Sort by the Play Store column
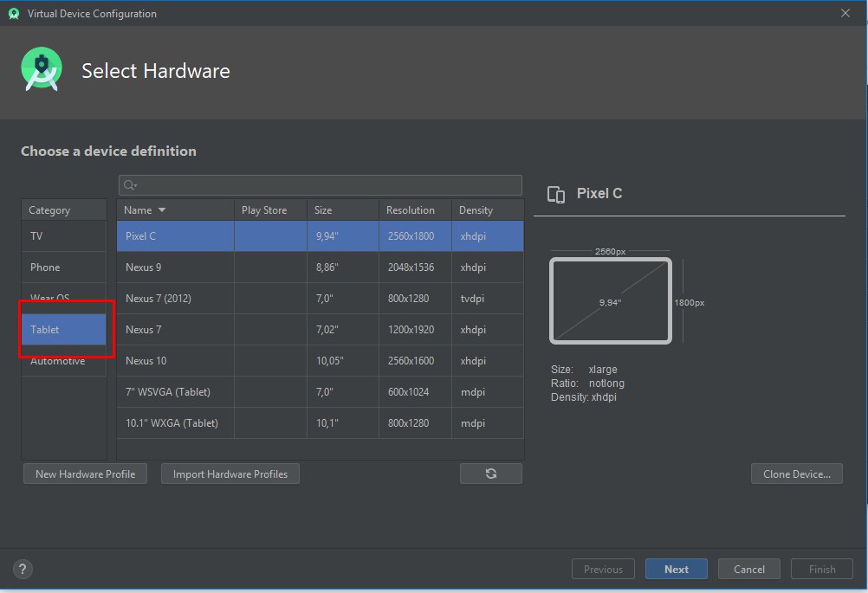This screenshot has height=593, width=868. 270,210
